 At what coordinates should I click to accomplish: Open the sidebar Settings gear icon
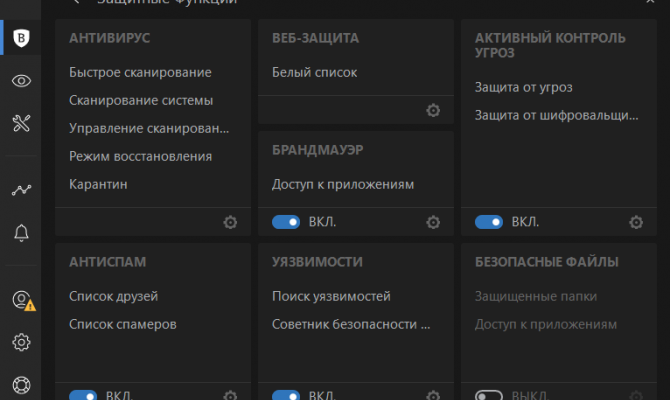[21, 342]
